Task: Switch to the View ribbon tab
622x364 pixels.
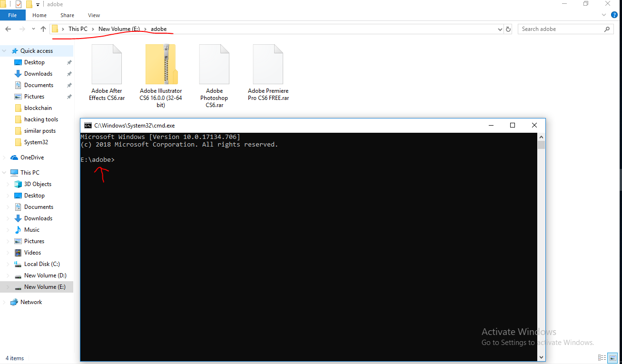Action: [x=94, y=15]
